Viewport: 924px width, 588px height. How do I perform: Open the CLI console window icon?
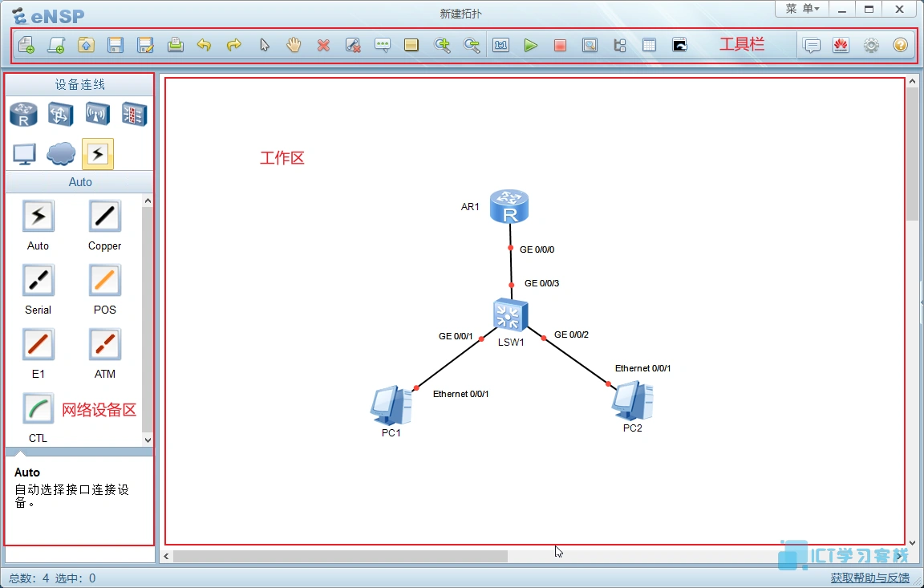679,46
